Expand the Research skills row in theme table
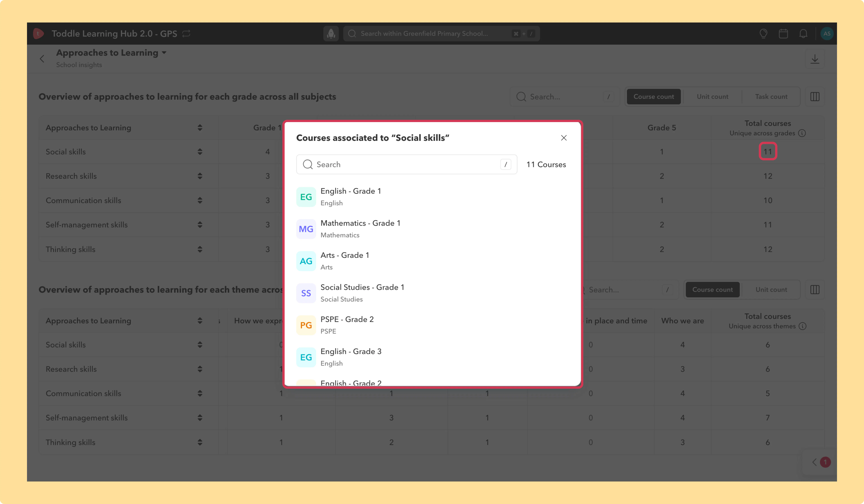The height and width of the screenshot is (504, 864). pyautogui.click(x=200, y=369)
